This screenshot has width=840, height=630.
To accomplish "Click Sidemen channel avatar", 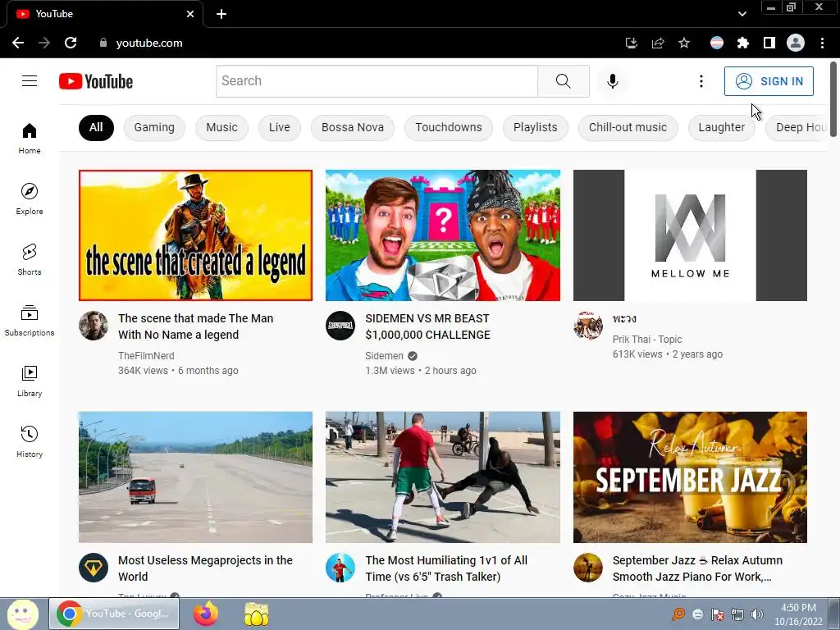I will (x=340, y=325).
